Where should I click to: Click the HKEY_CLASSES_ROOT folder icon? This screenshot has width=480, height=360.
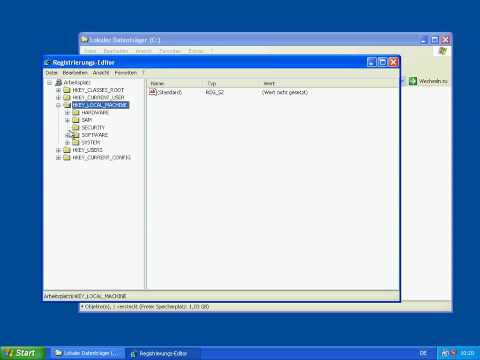pos(67,90)
